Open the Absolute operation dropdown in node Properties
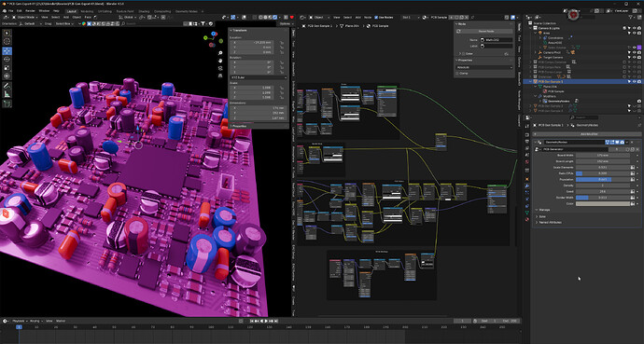The height and width of the screenshot is (344, 644). [484, 67]
